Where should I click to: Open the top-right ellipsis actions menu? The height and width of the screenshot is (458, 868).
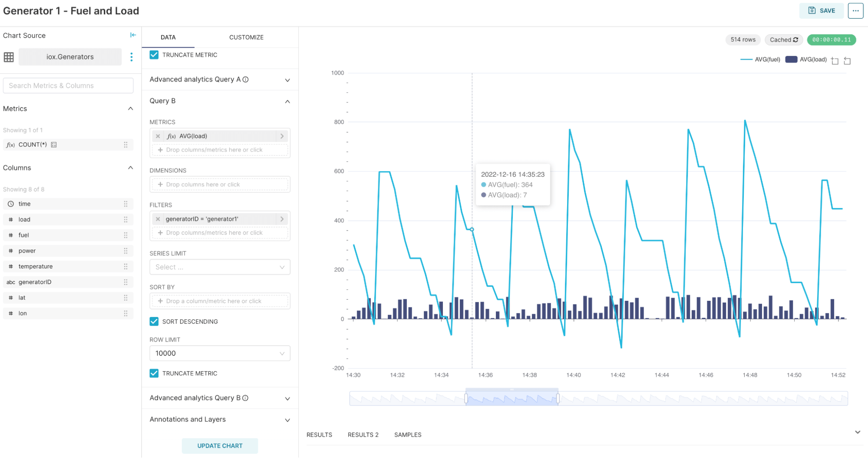point(855,11)
